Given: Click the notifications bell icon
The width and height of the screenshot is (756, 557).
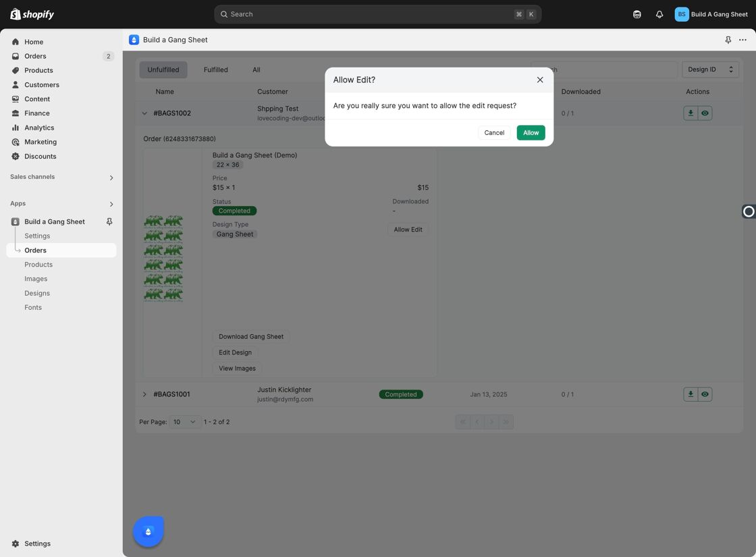Looking at the screenshot, I should click(x=659, y=14).
